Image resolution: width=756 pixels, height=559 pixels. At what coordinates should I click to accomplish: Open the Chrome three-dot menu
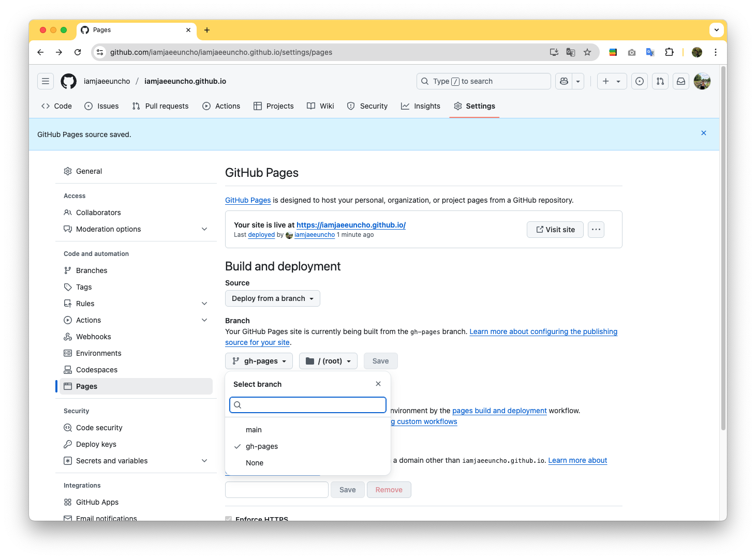click(716, 52)
